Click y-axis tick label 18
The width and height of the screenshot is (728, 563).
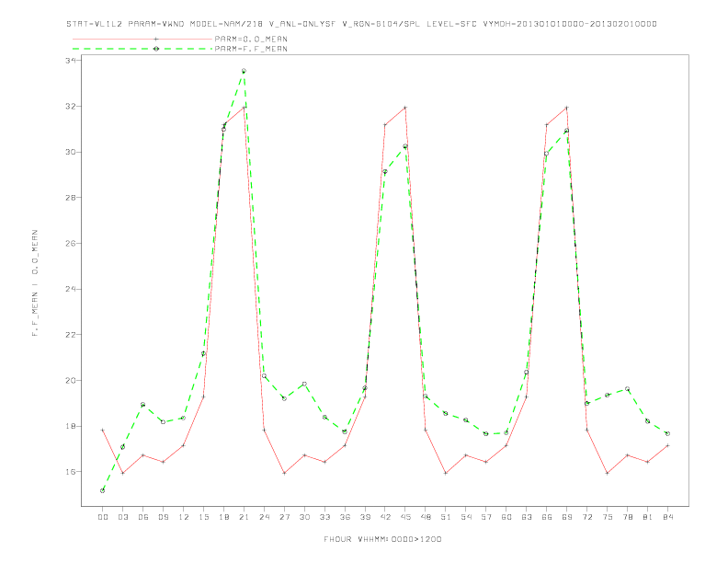pos(71,426)
